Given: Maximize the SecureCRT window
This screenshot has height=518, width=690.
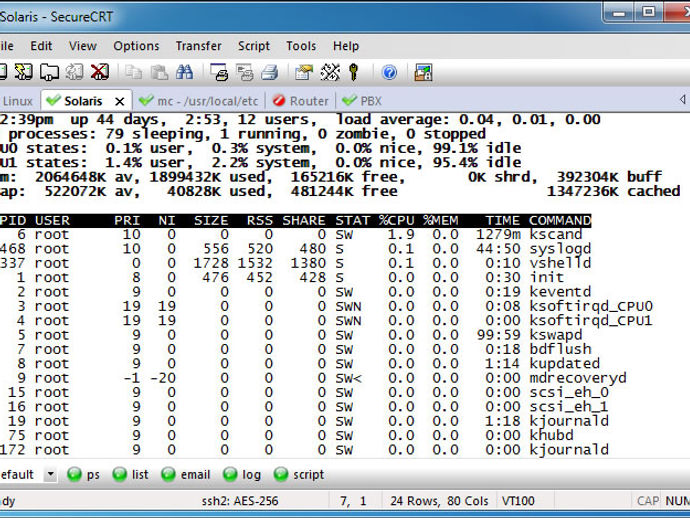Looking at the screenshot, I should (649, 13).
